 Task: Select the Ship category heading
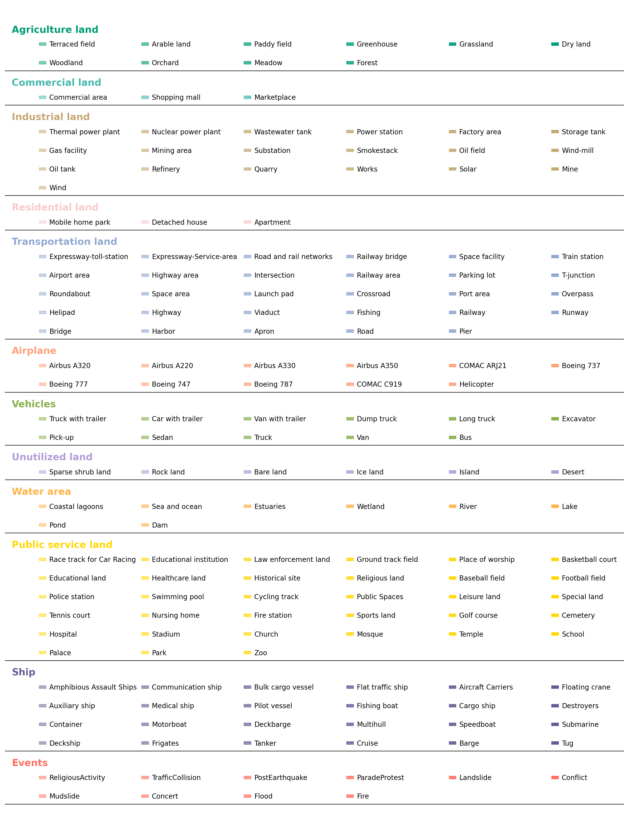click(x=24, y=672)
